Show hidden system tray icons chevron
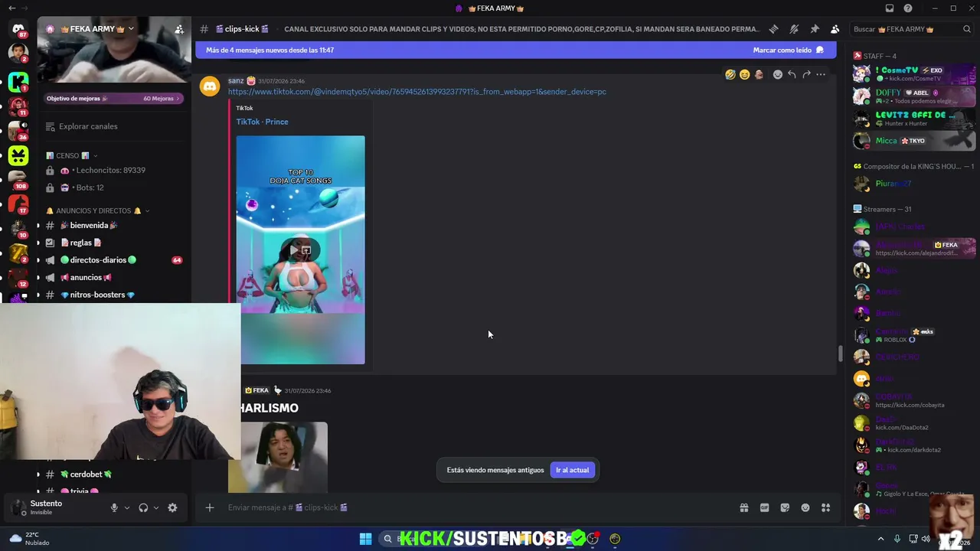Screen dimensions: 980x551 [880, 539]
